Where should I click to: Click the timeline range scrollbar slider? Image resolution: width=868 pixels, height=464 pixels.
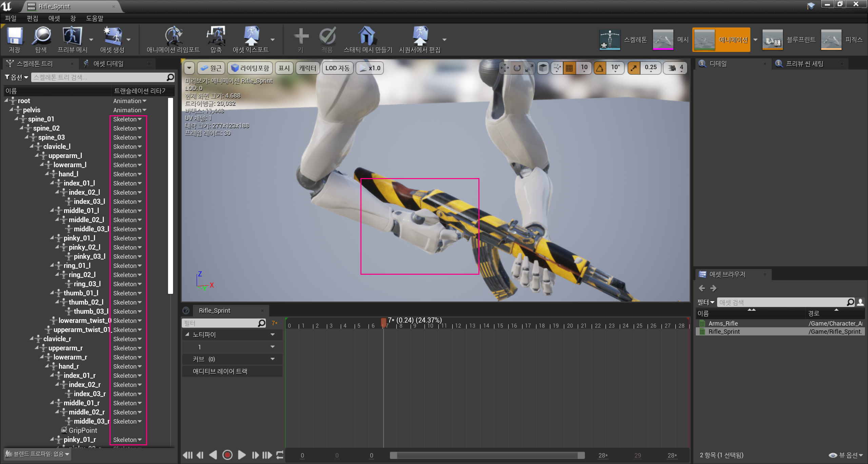pos(487,455)
